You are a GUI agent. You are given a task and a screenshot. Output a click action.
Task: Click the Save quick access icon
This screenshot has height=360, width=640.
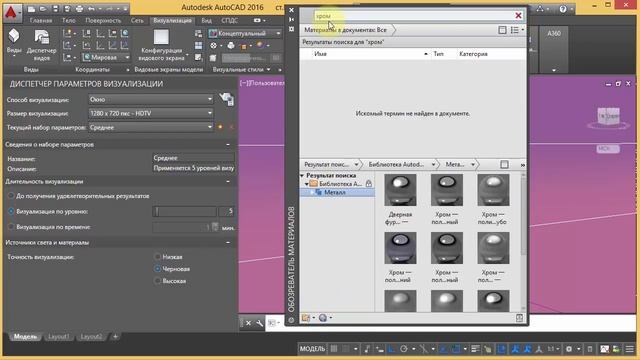tap(56, 9)
